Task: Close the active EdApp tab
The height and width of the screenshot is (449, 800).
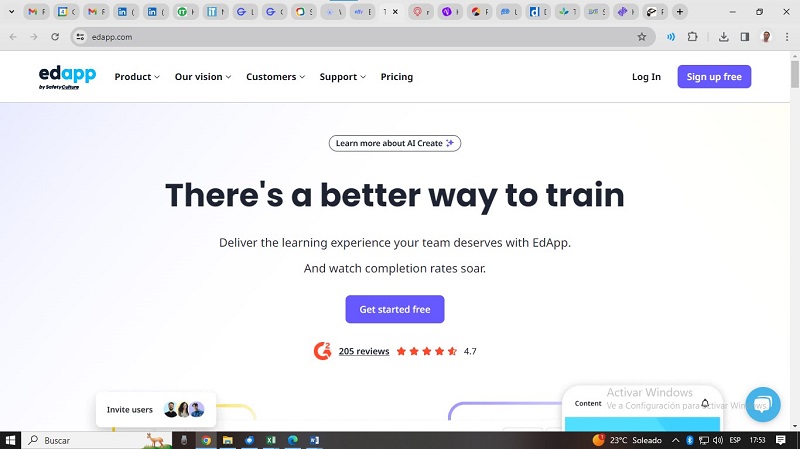Action: (x=395, y=12)
